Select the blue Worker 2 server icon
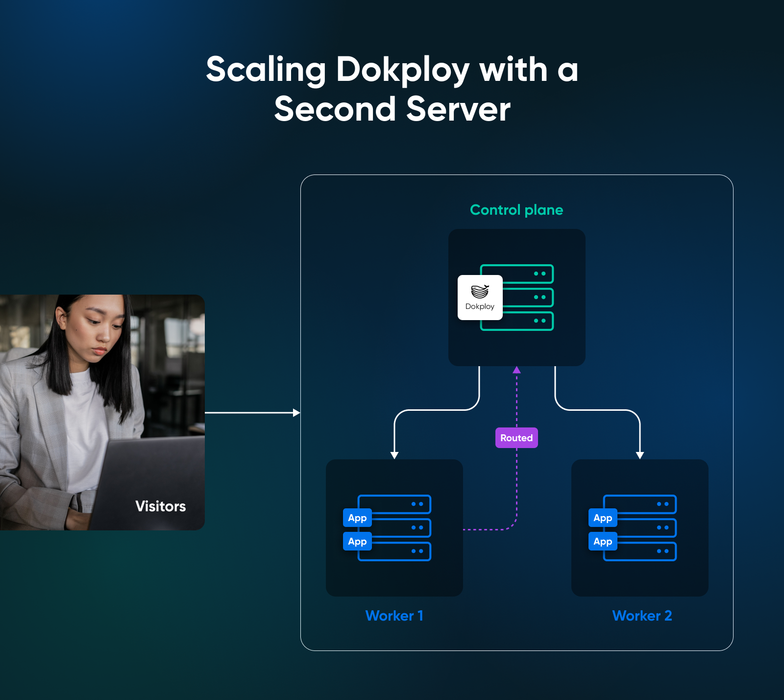Image resolution: width=784 pixels, height=700 pixels. 640,528
